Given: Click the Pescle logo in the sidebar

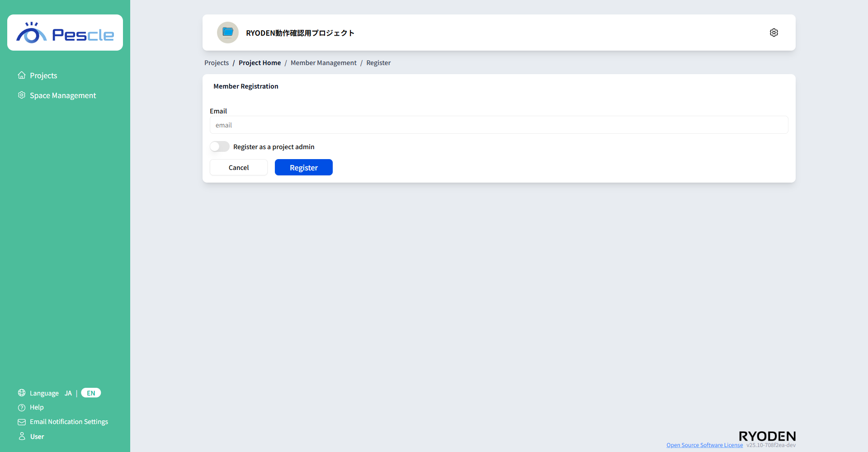Looking at the screenshot, I should [65, 32].
